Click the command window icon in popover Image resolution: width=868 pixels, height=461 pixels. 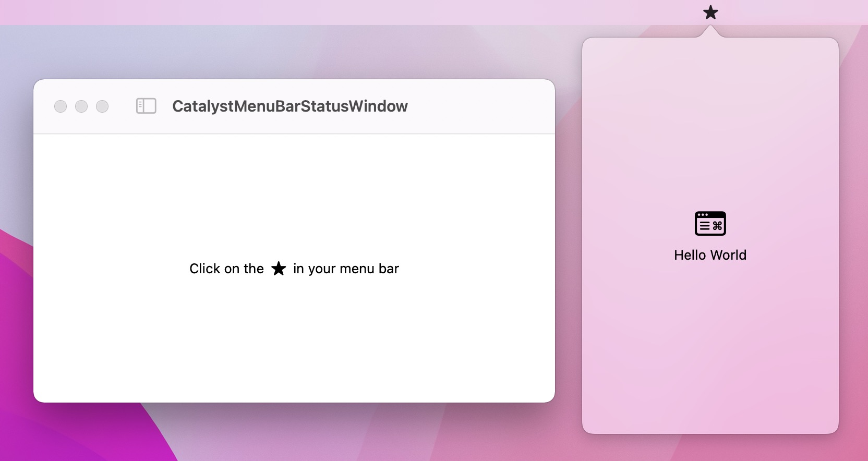coord(710,223)
